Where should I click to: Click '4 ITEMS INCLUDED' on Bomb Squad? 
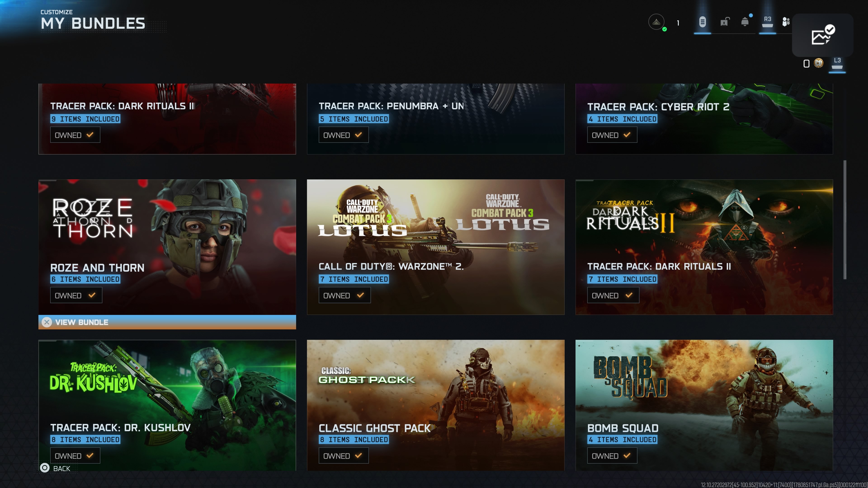622,439
